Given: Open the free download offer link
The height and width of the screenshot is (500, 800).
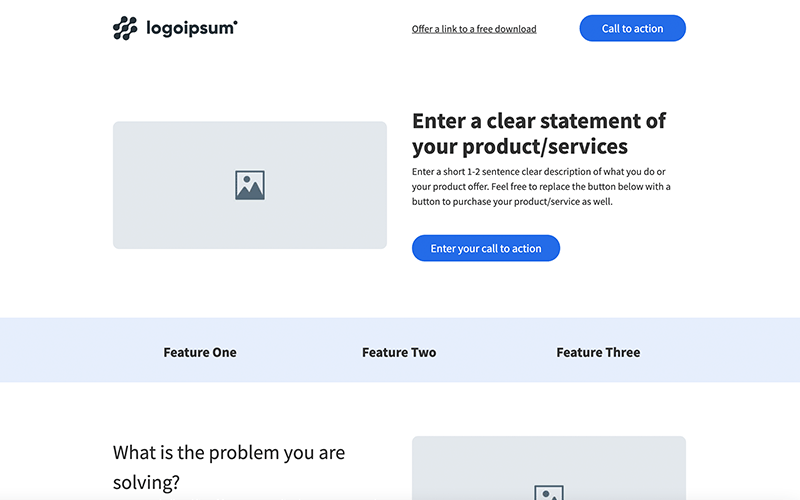Looking at the screenshot, I should pos(474,29).
